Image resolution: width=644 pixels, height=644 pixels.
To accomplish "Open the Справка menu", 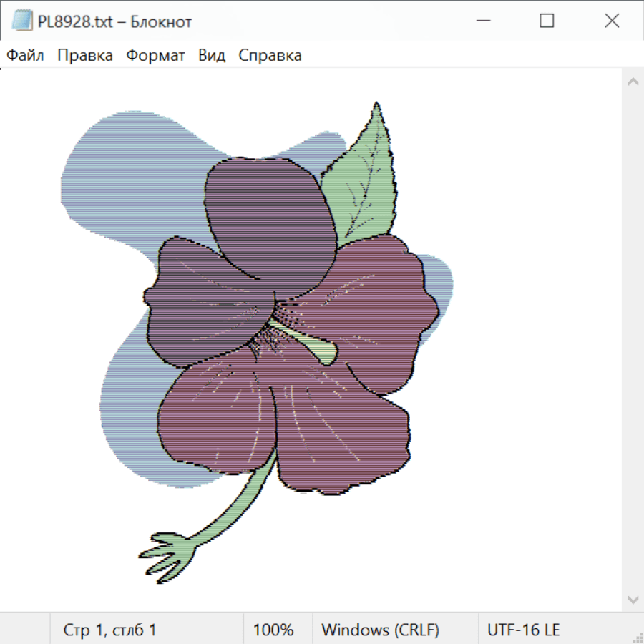I will [270, 56].
